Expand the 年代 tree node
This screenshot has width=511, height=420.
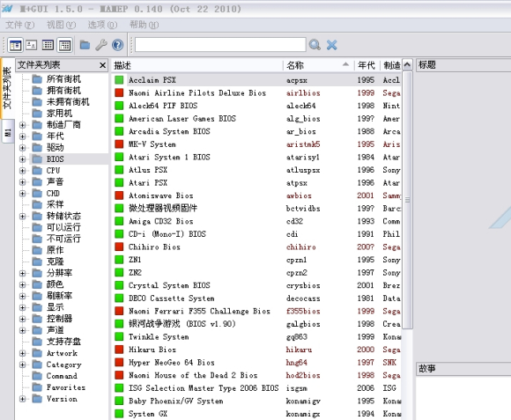click(x=23, y=136)
